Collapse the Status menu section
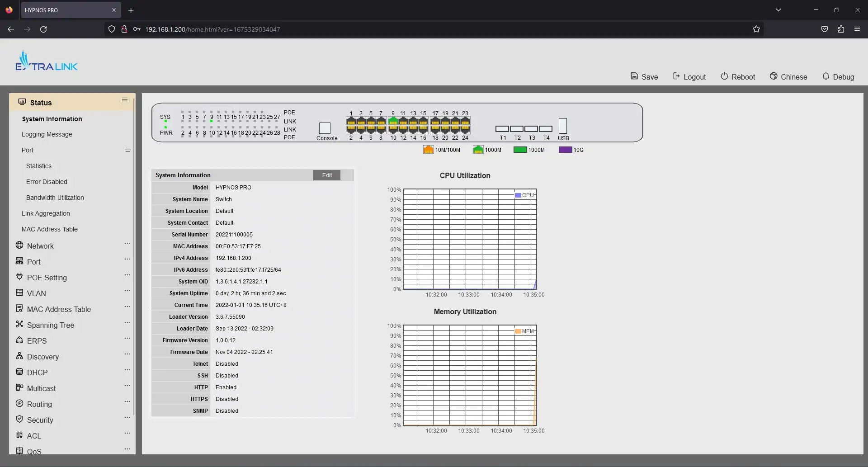This screenshot has height=467, width=868. pyautogui.click(x=125, y=100)
